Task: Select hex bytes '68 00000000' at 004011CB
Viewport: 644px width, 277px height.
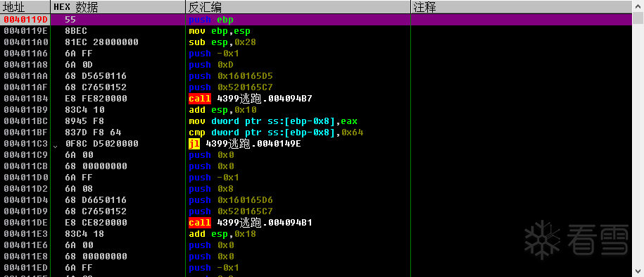Action: [96, 166]
